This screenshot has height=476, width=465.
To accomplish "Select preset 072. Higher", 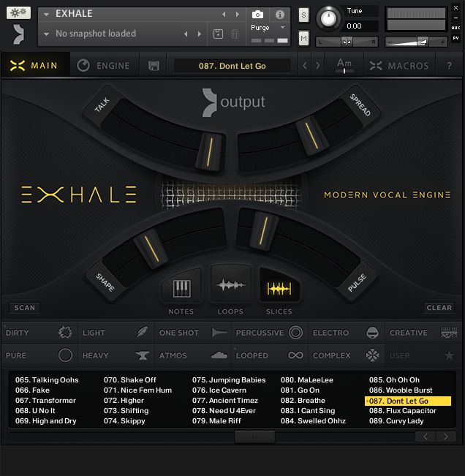I will click(x=124, y=401).
